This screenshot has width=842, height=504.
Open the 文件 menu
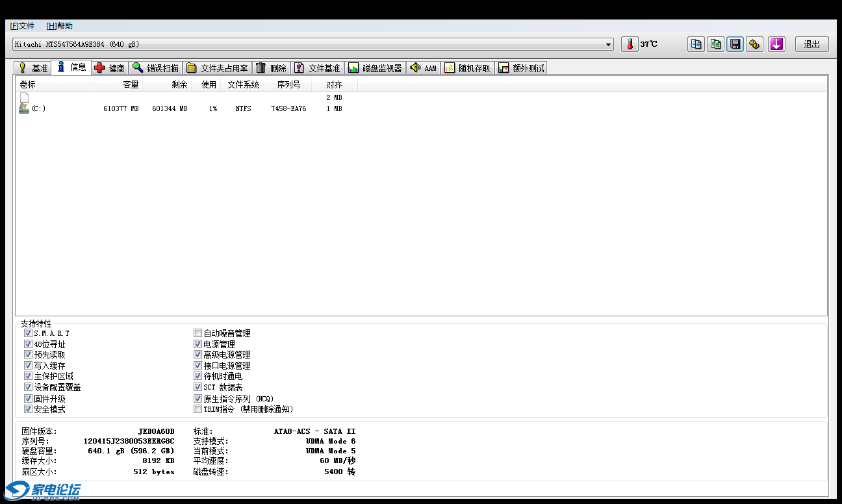(x=22, y=26)
